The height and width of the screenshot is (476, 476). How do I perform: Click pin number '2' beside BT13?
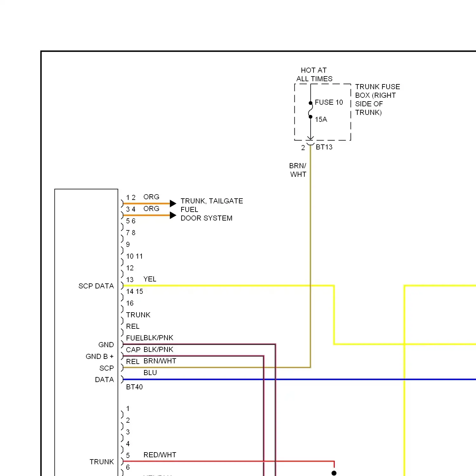303,148
